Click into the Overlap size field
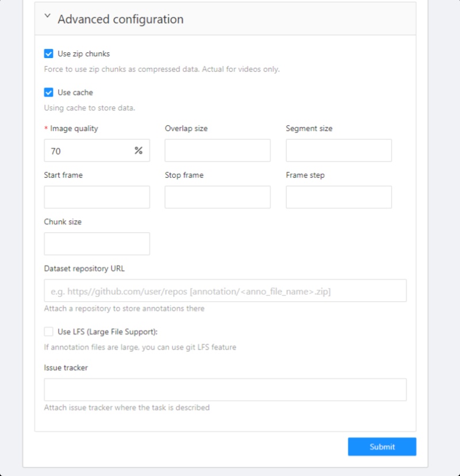 point(217,151)
